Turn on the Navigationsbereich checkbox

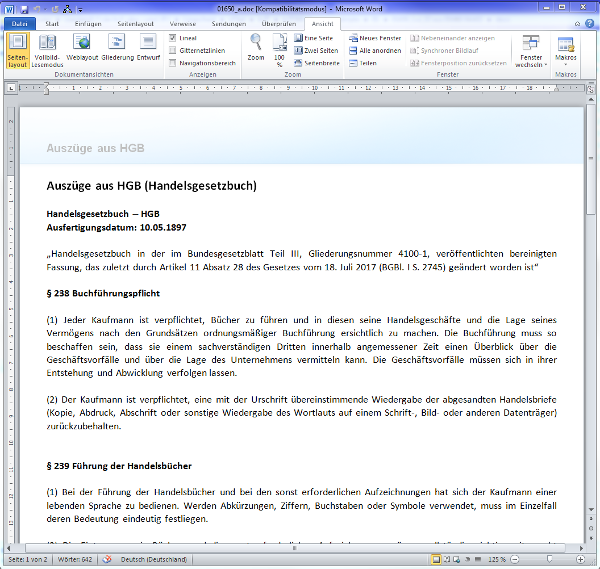coord(172,62)
